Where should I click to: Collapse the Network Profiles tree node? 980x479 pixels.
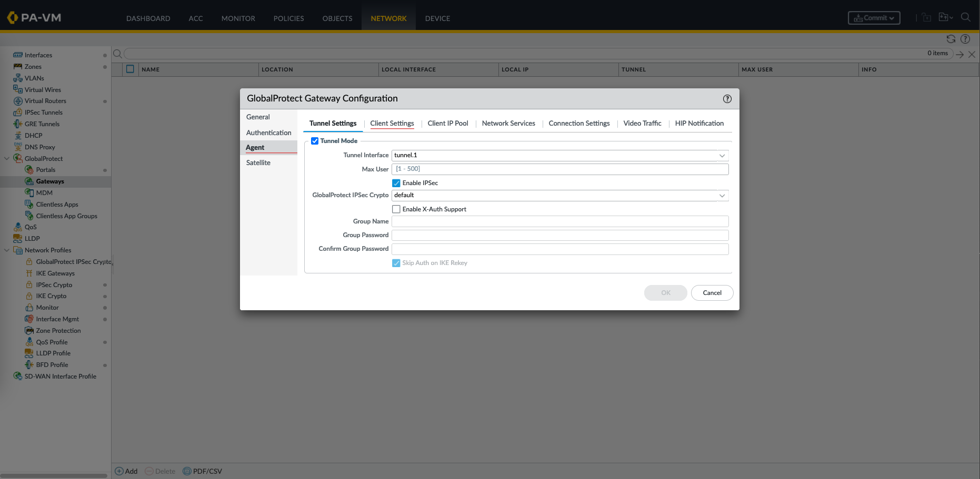(x=7, y=250)
